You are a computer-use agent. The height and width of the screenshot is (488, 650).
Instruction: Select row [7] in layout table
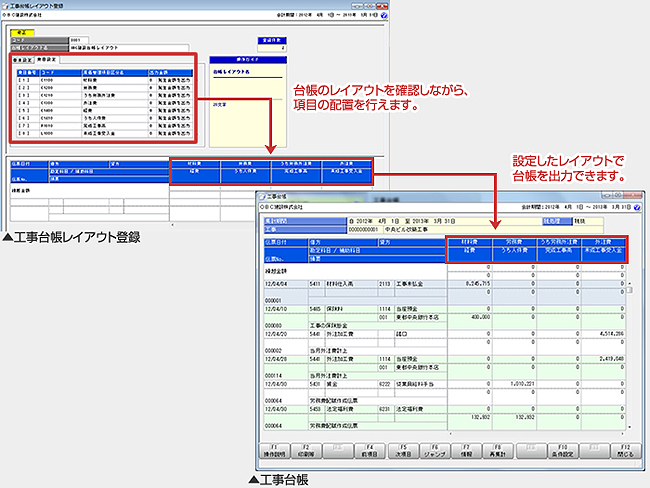pos(104,126)
